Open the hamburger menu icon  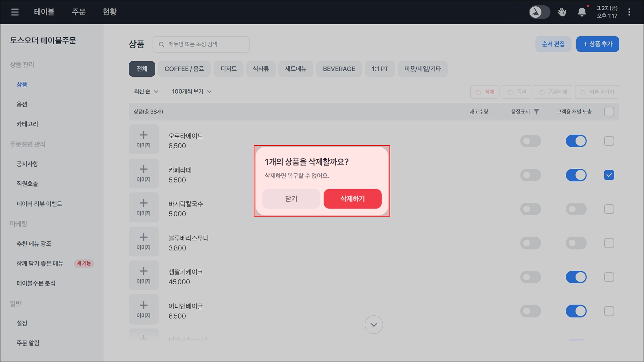[x=15, y=12]
